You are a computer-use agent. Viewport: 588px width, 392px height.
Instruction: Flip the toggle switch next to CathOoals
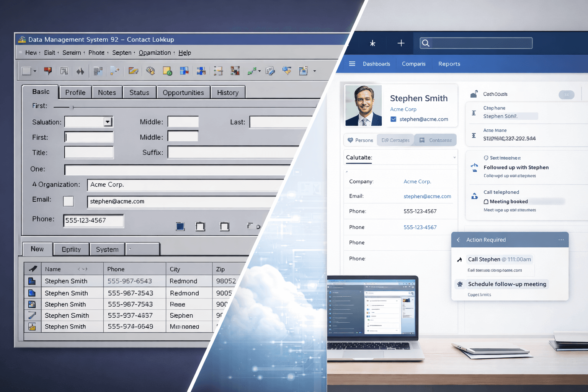[x=567, y=95]
